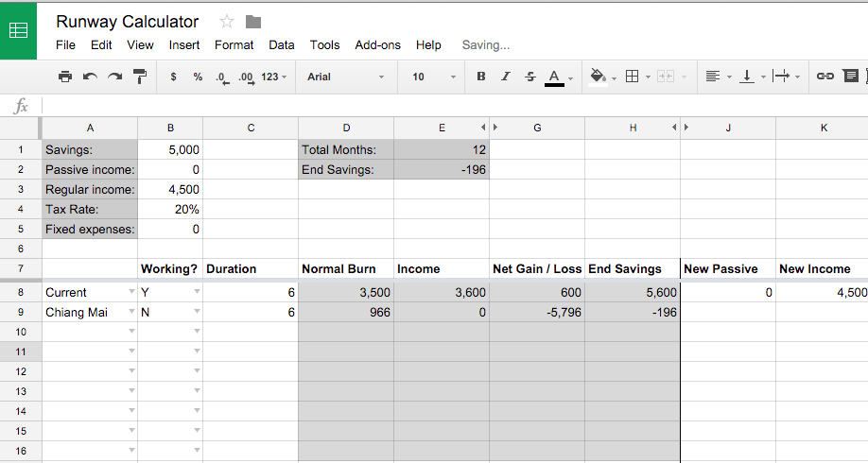Select Savings value cell 5,000
This screenshot has width=868, height=463.
(170, 149)
